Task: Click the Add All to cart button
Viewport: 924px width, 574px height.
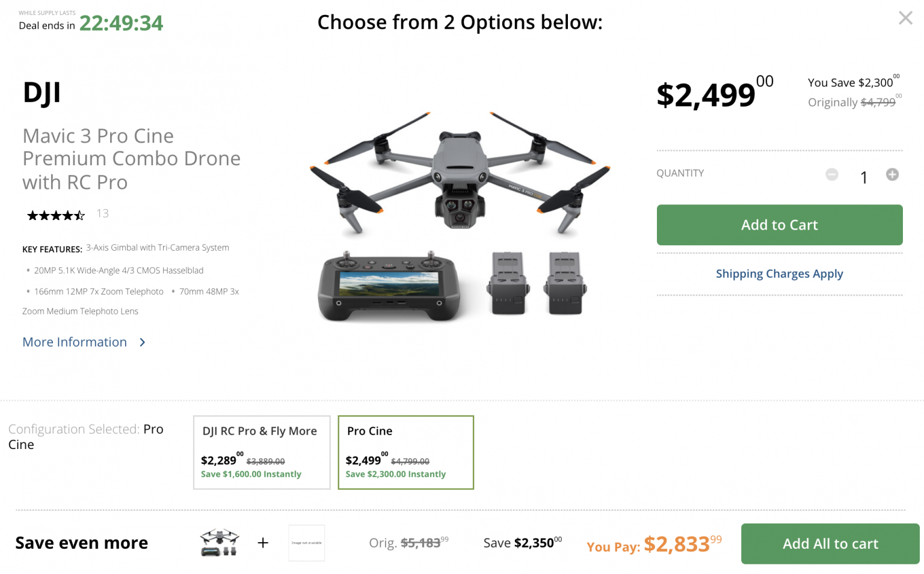Action: pos(830,543)
